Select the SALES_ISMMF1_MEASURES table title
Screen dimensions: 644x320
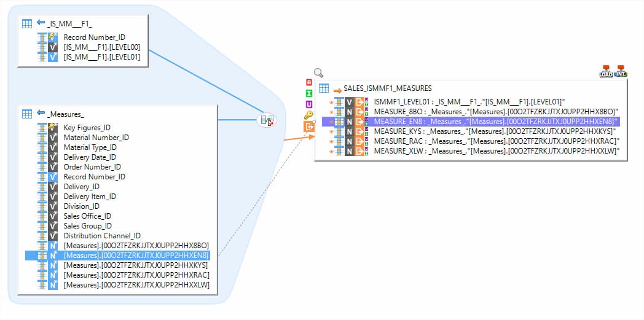coord(387,88)
